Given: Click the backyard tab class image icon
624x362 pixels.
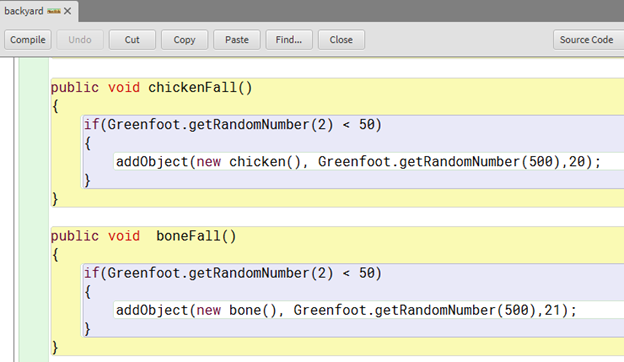Looking at the screenshot, I should (x=54, y=11).
